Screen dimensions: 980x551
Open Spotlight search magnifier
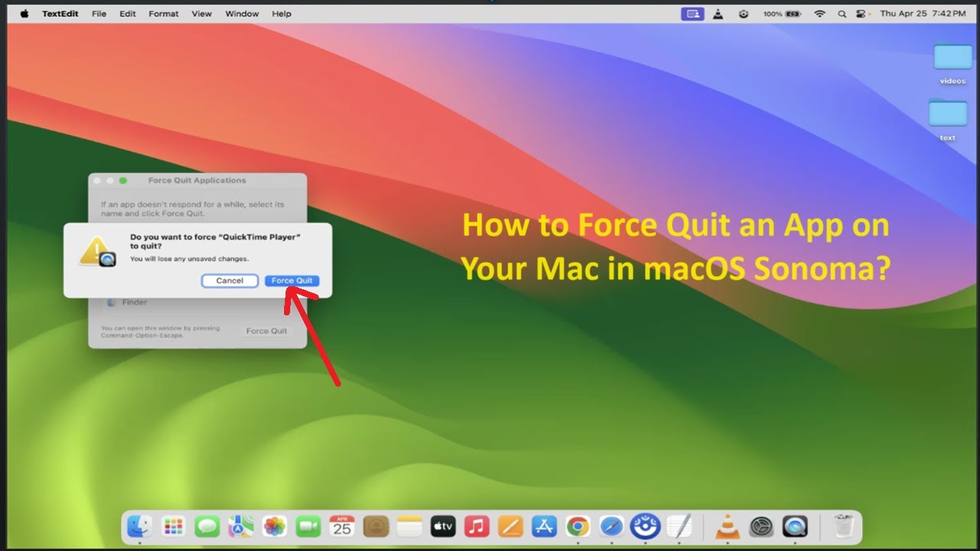(842, 14)
